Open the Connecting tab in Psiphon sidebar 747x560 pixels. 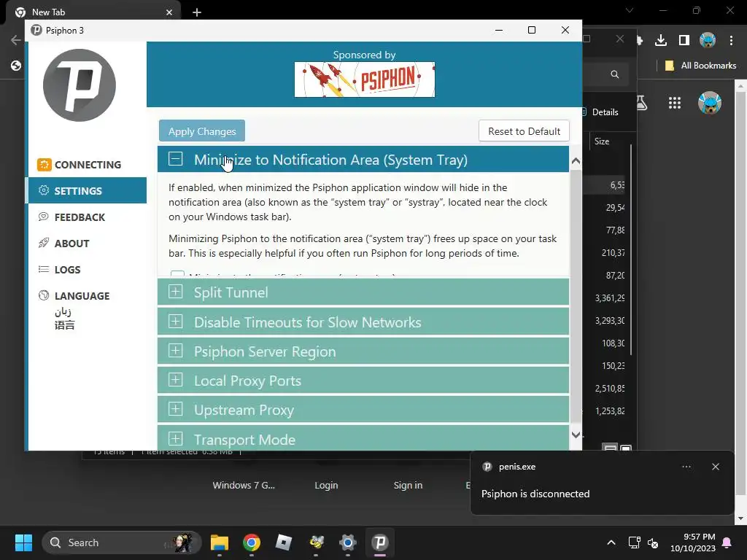point(88,165)
